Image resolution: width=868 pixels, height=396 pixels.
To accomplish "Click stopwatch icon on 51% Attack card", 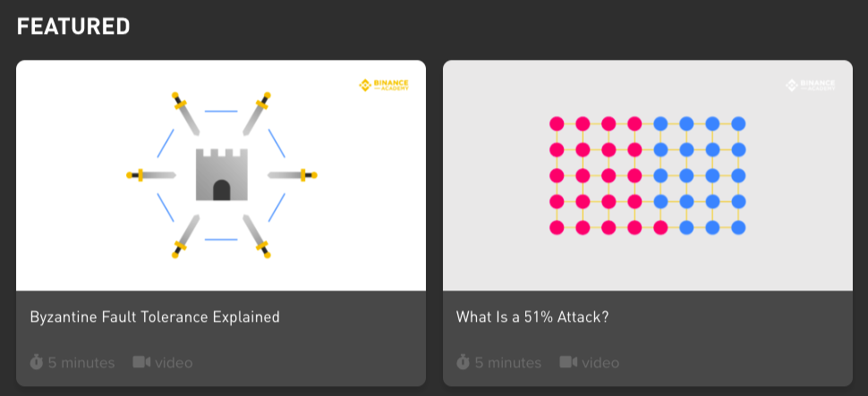I will tap(463, 362).
